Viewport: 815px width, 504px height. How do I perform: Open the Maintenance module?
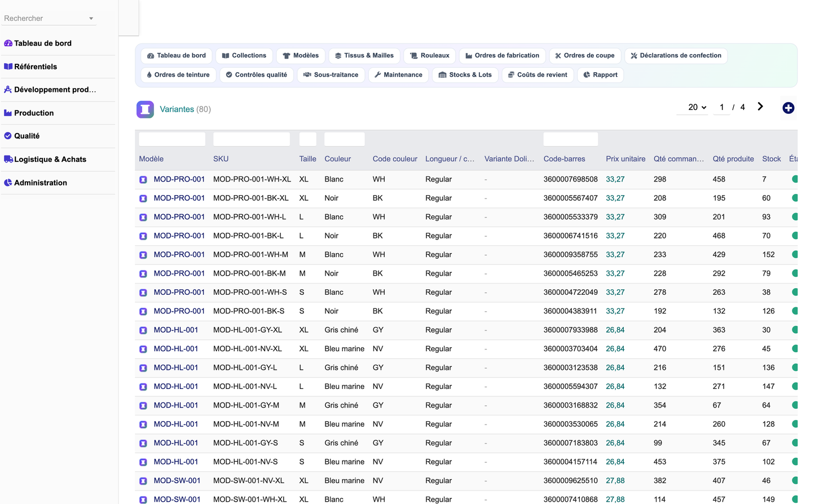[399, 75]
